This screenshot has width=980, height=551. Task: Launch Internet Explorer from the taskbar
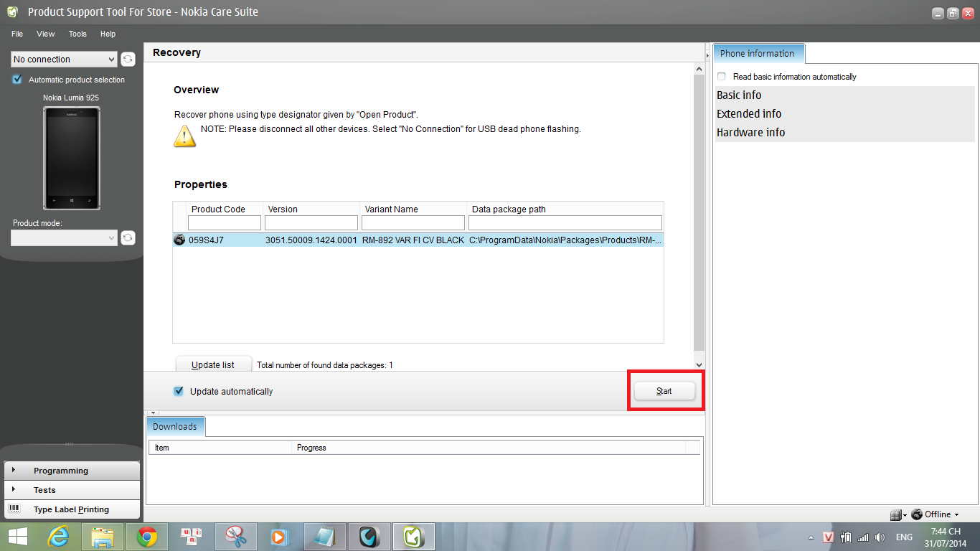59,537
